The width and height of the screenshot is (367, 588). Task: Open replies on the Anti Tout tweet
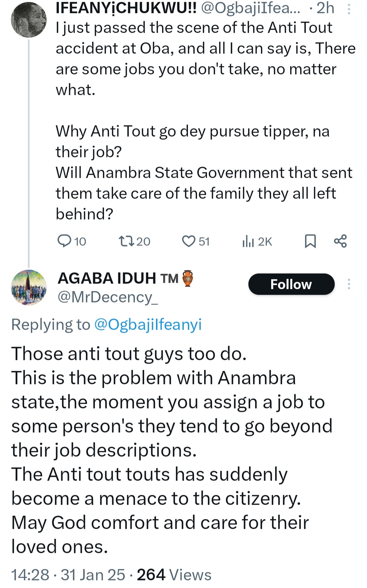71,241
